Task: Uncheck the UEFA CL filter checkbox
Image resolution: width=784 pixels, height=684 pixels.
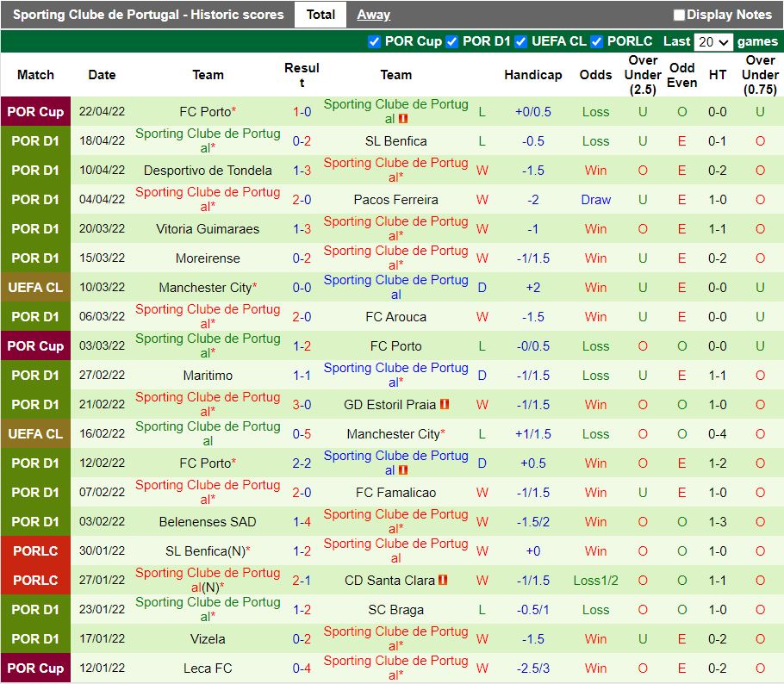Action: click(520, 41)
